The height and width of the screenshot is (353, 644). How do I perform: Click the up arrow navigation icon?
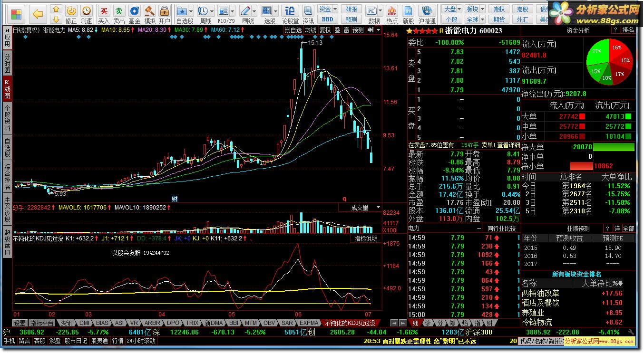coord(56,9)
